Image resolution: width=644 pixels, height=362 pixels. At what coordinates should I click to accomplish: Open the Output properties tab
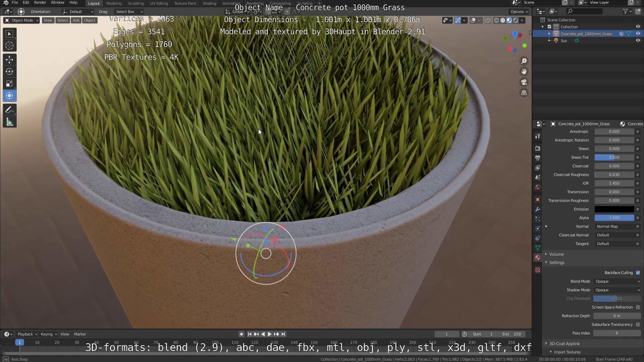pyautogui.click(x=538, y=158)
